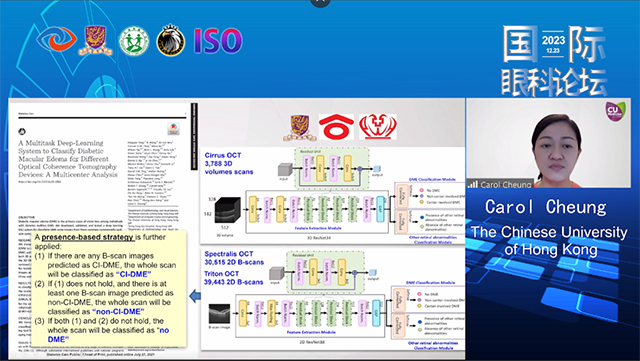Select the green circular people logo
This screenshot has height=361, width=640.
point(134,42)
